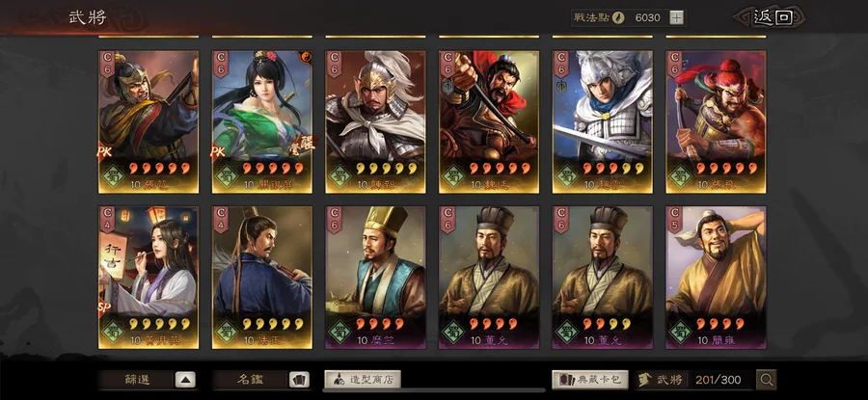Go back with the 返回 button
This screenshot has width=868, height=400.
(x=773, y=17)
